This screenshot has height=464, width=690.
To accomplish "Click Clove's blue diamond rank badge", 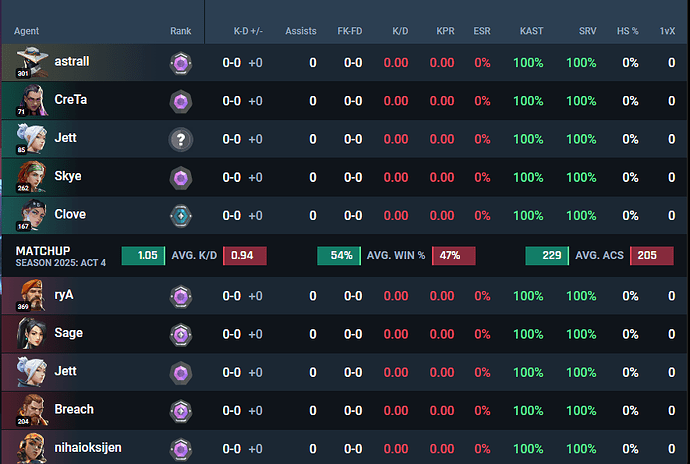I will pos(181,216).
